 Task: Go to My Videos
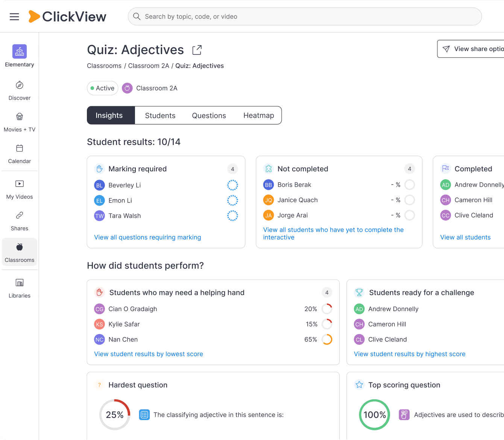[x=20, y=189]
